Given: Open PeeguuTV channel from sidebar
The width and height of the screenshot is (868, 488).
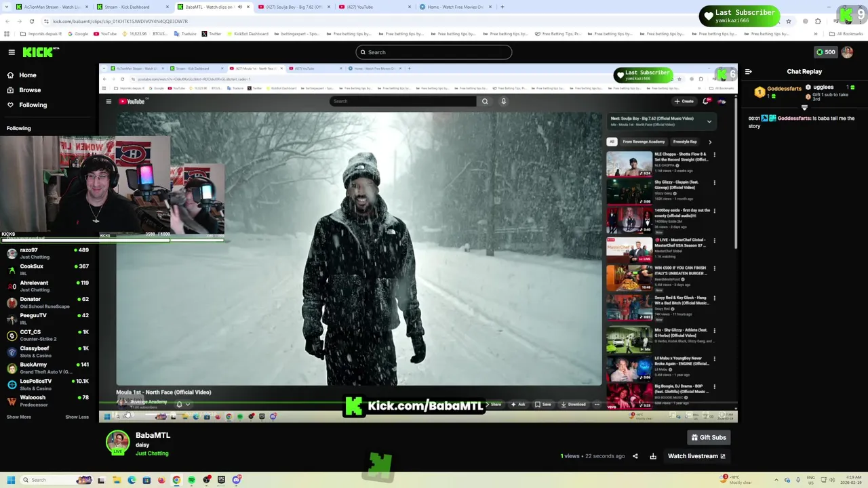Looking at the screenshot, I should pyautogui.click(x=47, y=319).
